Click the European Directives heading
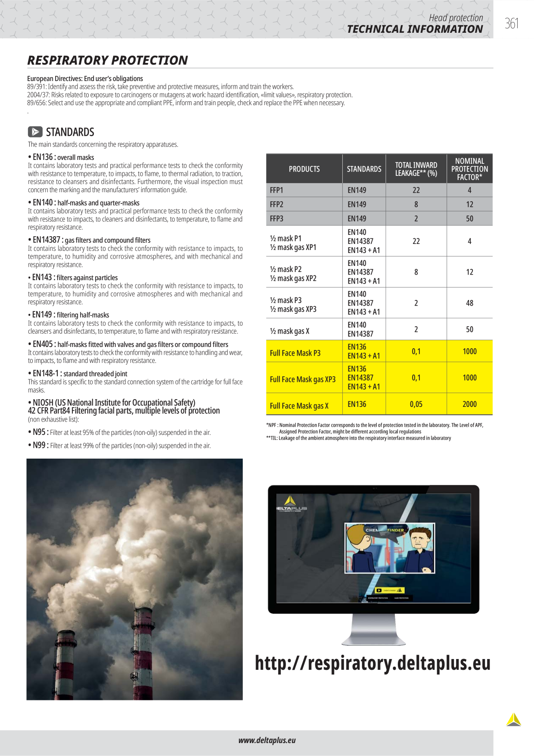Image resolution: width=534 pixels, height=756 pixels. 85,78
